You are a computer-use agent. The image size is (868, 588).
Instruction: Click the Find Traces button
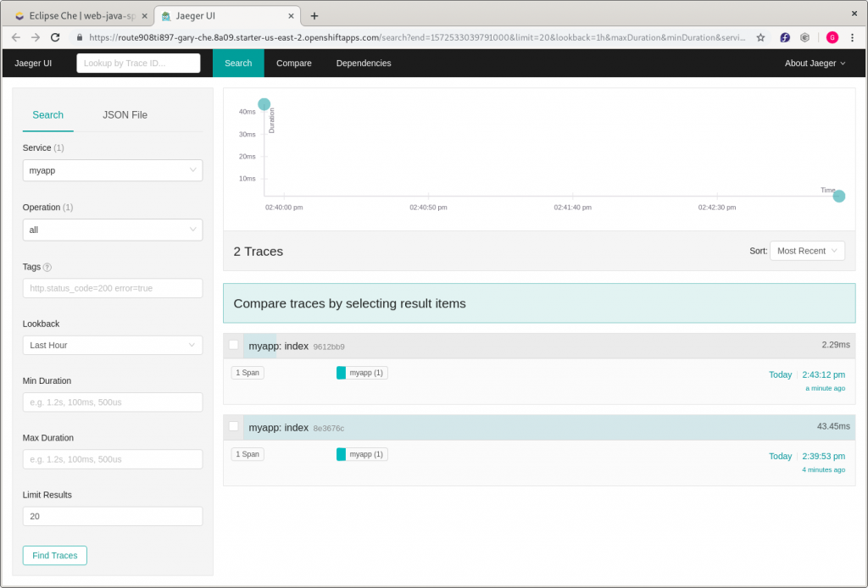coord(55,556)
